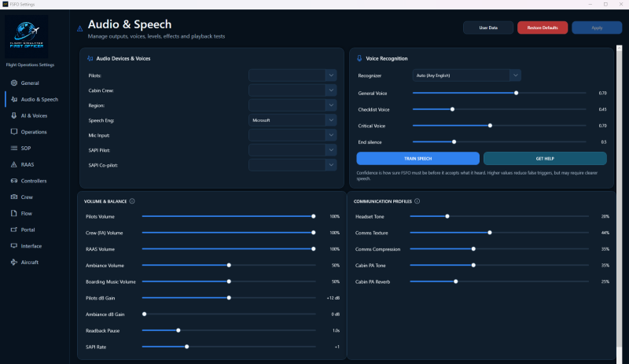629x364 pixels.
Task: Switch to the SOP section
Action: (x=26, y=148)
